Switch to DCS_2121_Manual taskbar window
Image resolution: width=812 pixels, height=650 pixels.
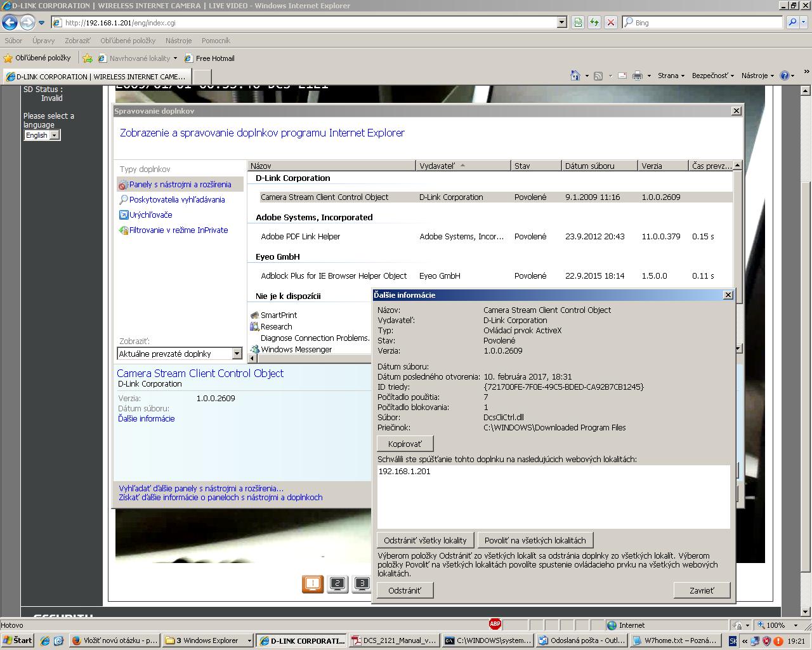point(395,640)
